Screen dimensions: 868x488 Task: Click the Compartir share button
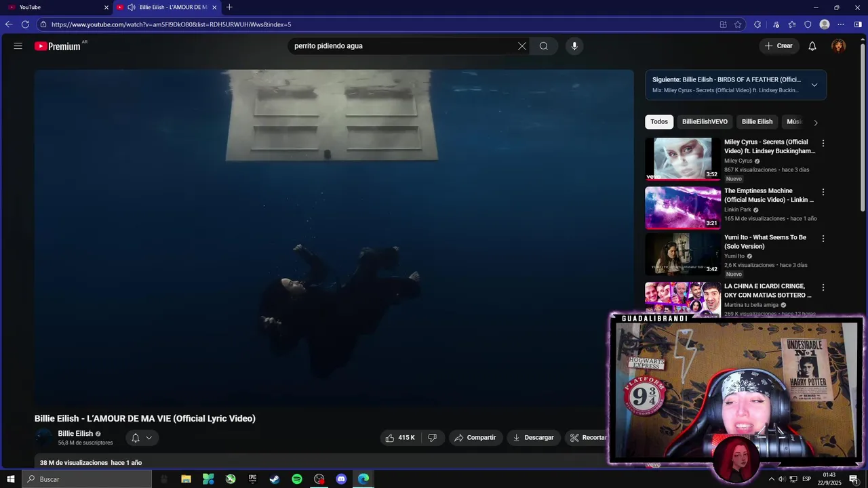(475, 438)
